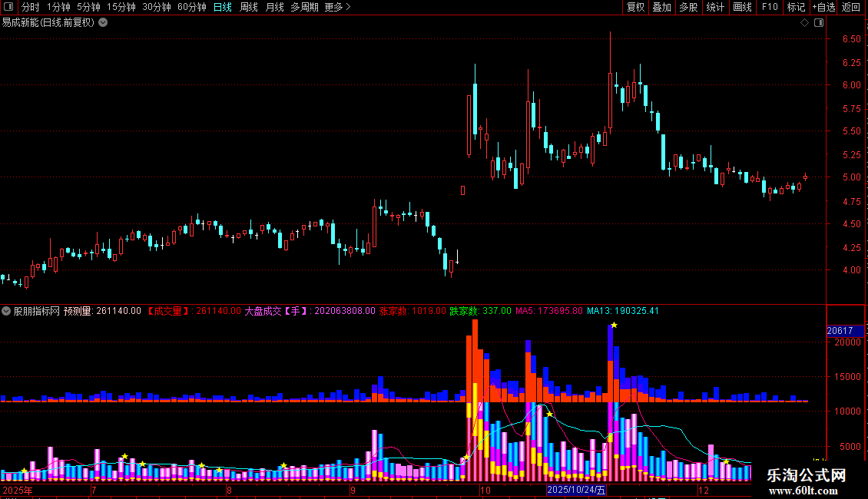Click the 【成交量】: 261140.00 value
This screenshot has width=868, height=499.
pyautogui.click(x=194, y=311)
